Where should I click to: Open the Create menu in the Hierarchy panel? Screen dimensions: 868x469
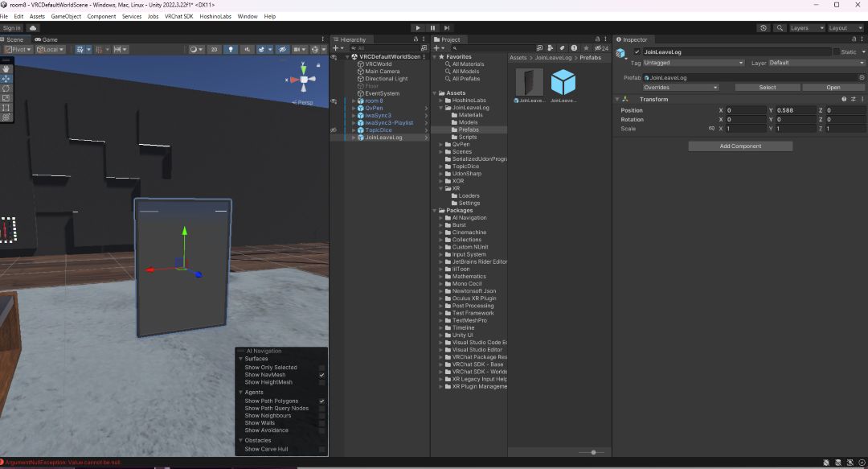tap(335, 47)
